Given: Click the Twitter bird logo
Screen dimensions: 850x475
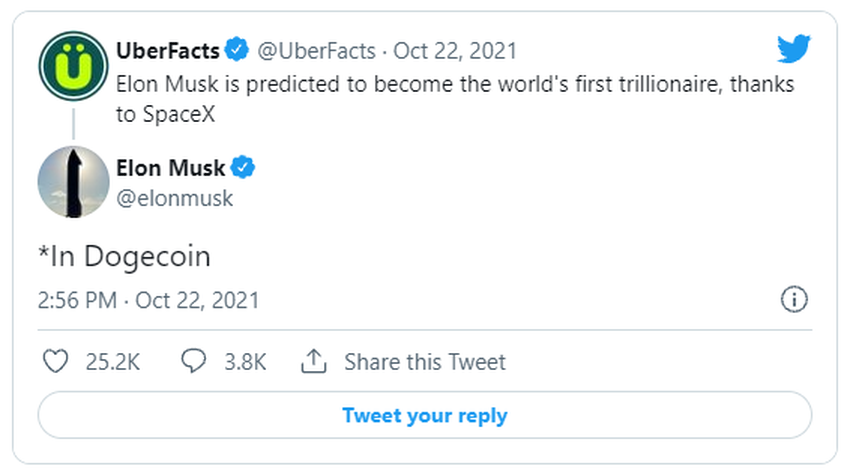Looking at the screenshot, I should [x=793, y=48].
